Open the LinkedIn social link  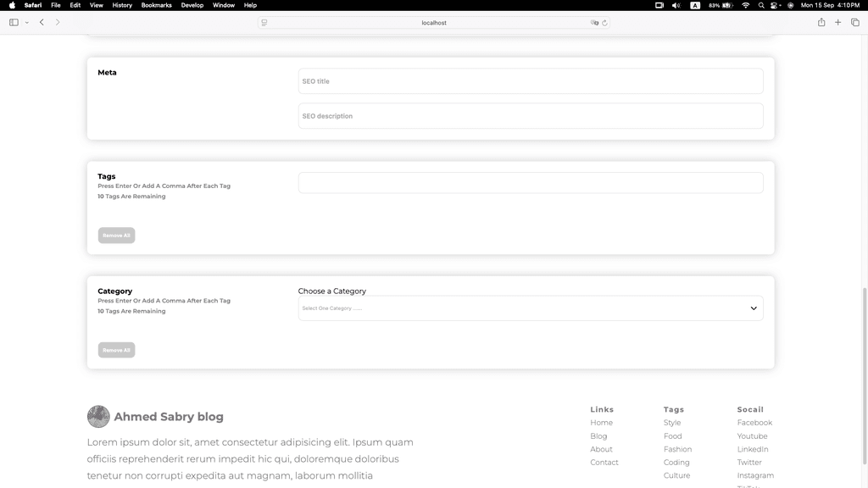click(753, 449)
